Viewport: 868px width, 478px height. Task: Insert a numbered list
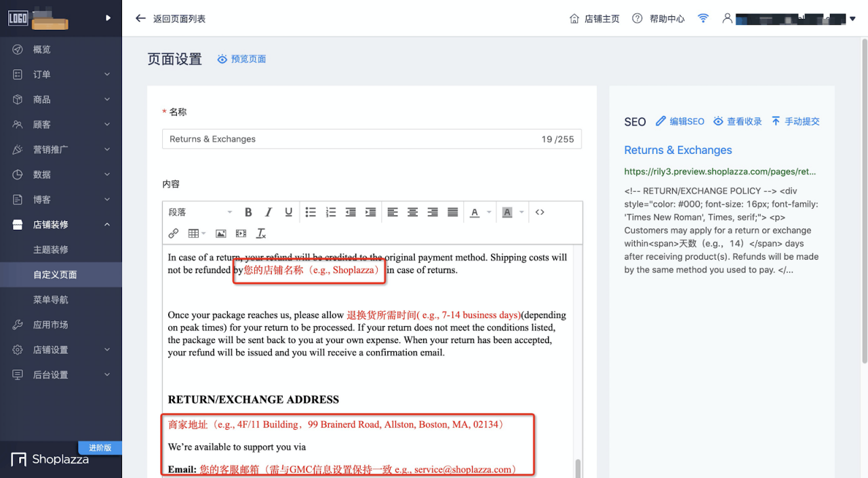(x=331, y=212)
